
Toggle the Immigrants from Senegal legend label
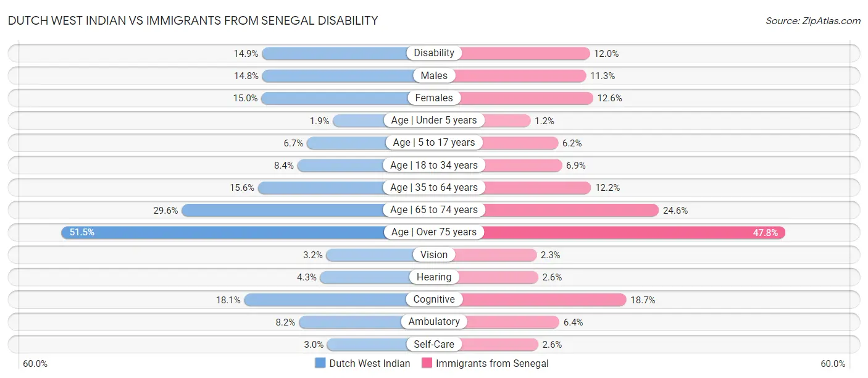491,363
